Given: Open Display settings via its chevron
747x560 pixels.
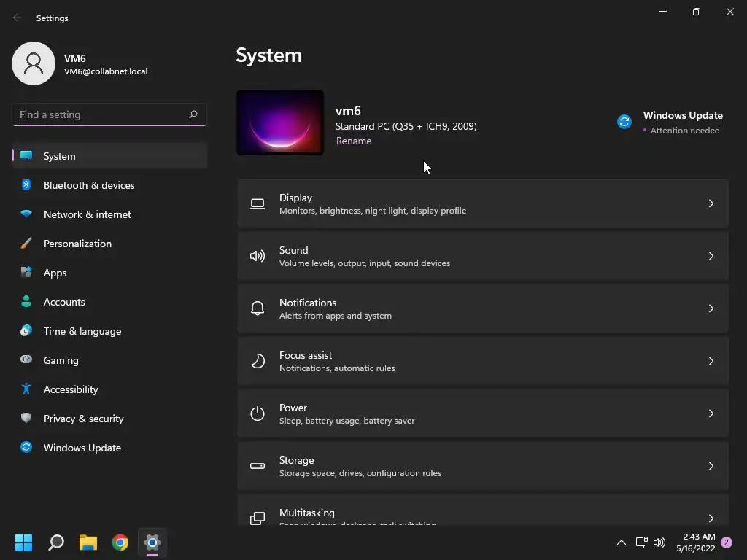Looking at the screenshot, I should tap(711, 204).
